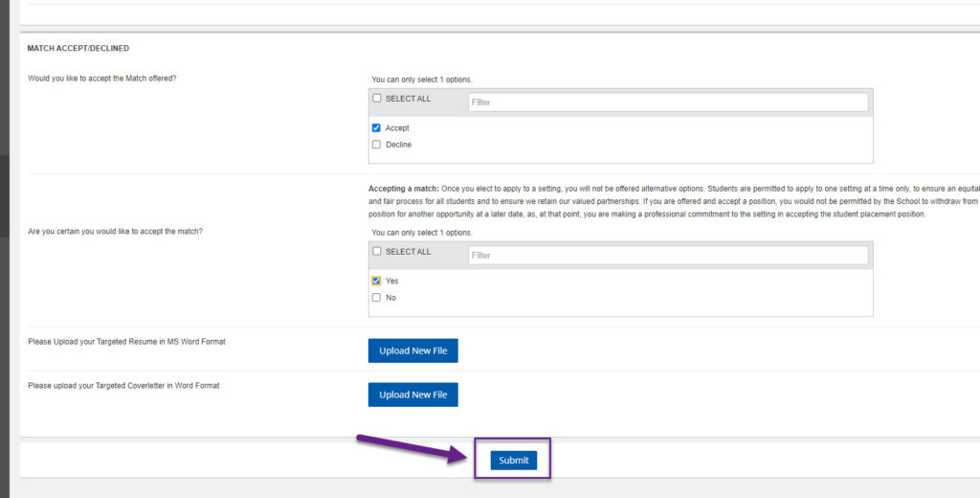Focus the Filter field above Accept/Decline
Screen dimensions: 980x498
(667, 102)
